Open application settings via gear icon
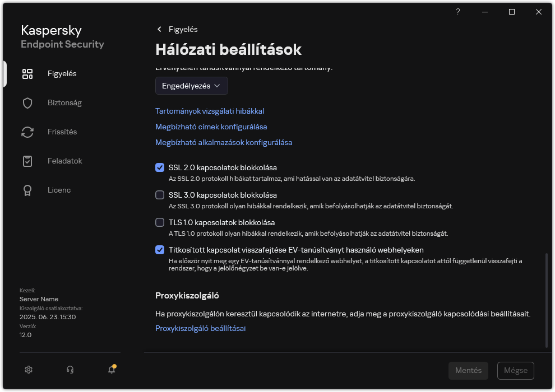555x392 pixels. point(28,370)
